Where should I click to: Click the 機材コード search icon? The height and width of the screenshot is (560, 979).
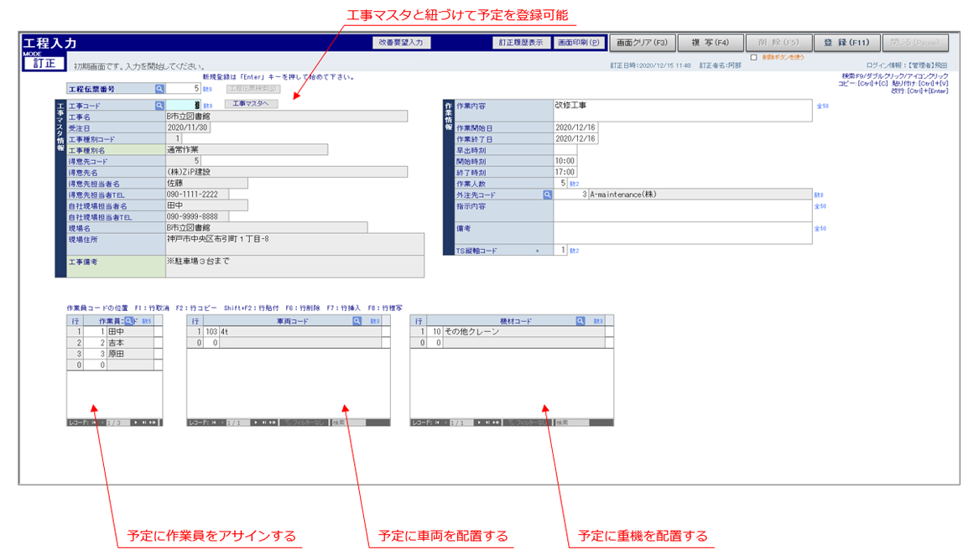coord(580,321)
